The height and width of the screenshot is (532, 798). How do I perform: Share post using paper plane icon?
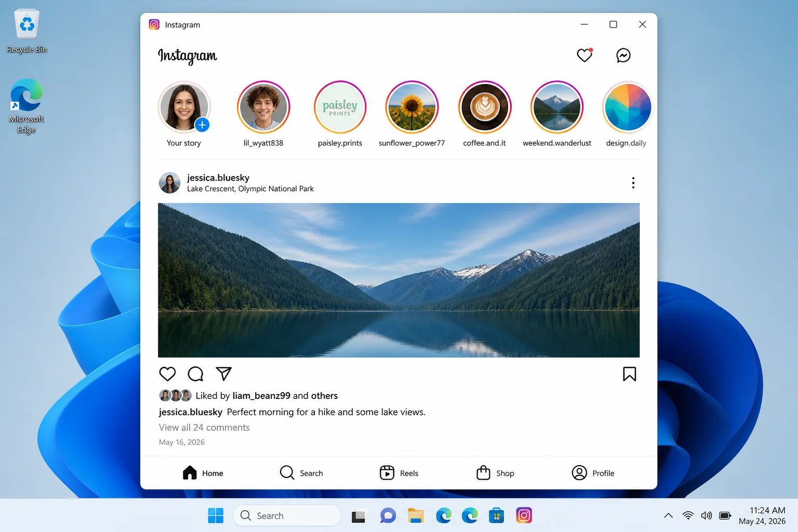(x=223, y=374)
